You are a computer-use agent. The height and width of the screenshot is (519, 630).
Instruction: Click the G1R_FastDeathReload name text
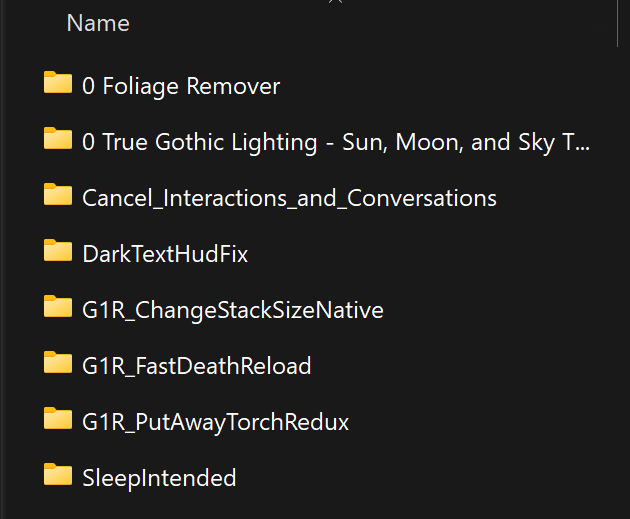pyautogui.click(x=196, y=366)
